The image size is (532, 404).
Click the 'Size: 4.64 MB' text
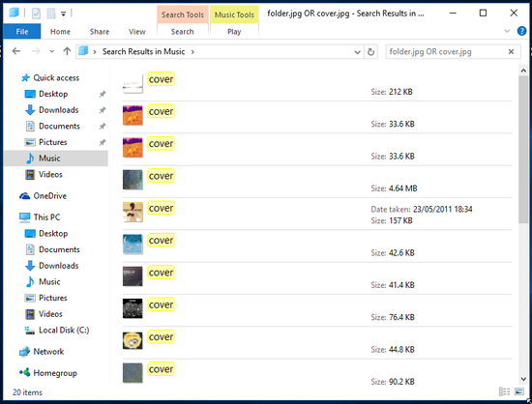(394, 188)
